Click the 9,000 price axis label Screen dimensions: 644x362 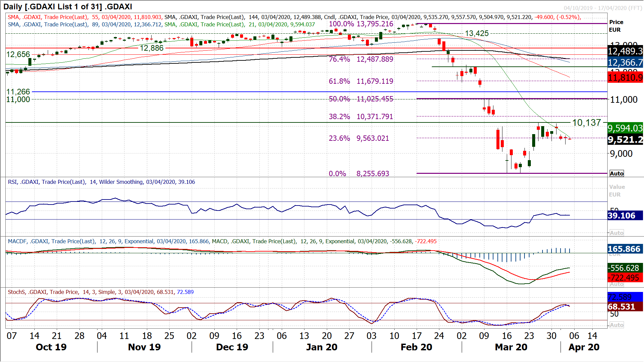(x=621, y=154)
